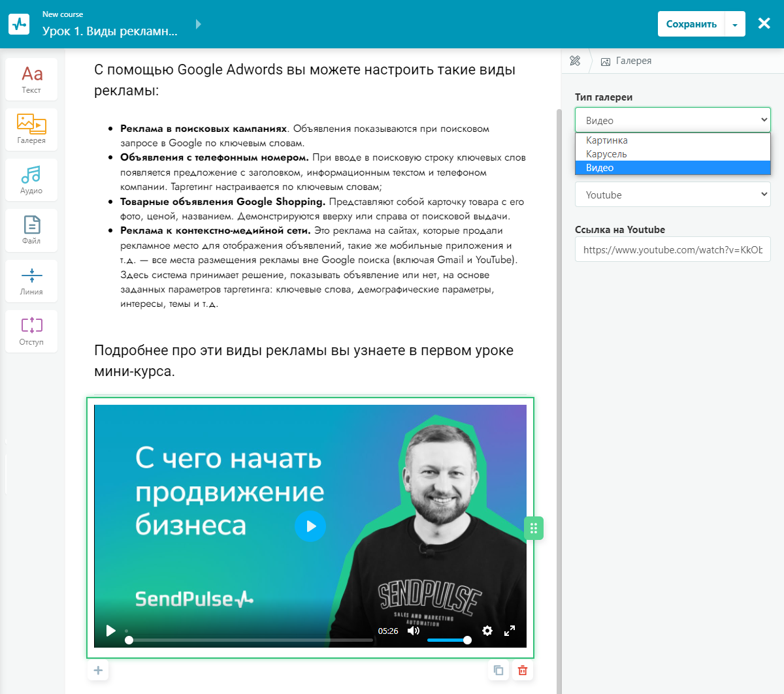The image size is (784, 694).
Task: Close the course editor with the X
Action: pos(764,24)
